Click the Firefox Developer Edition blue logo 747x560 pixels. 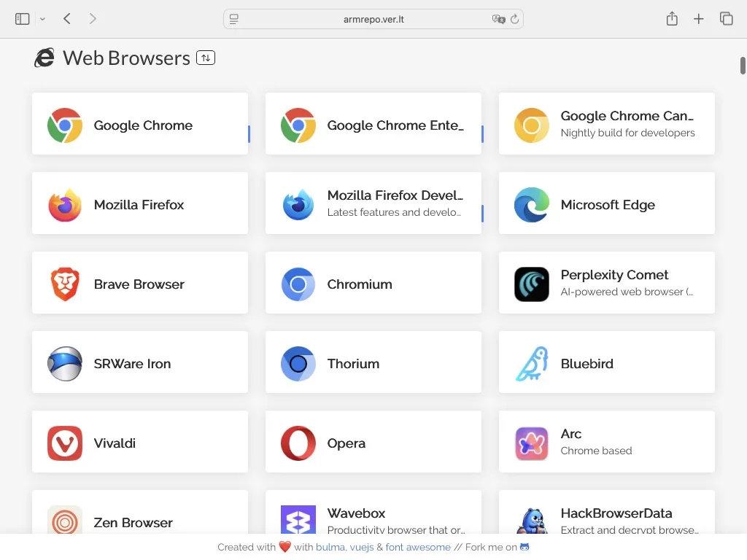click(x=298, y=205)
